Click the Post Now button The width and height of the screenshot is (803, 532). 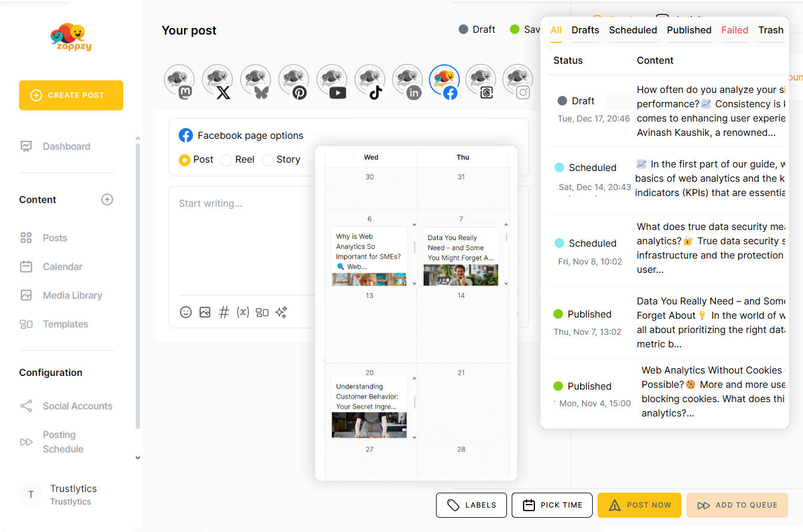[x=640, y=505]
